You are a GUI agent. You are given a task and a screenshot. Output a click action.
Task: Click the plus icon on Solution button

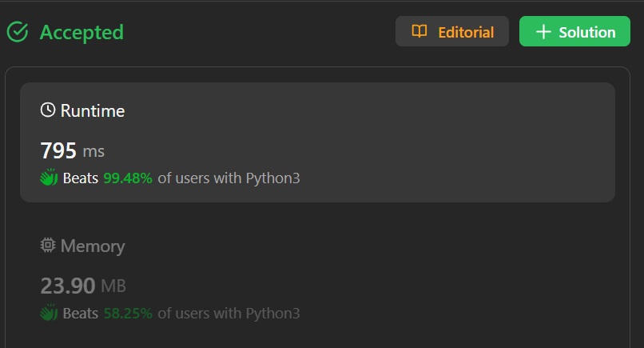543,32
